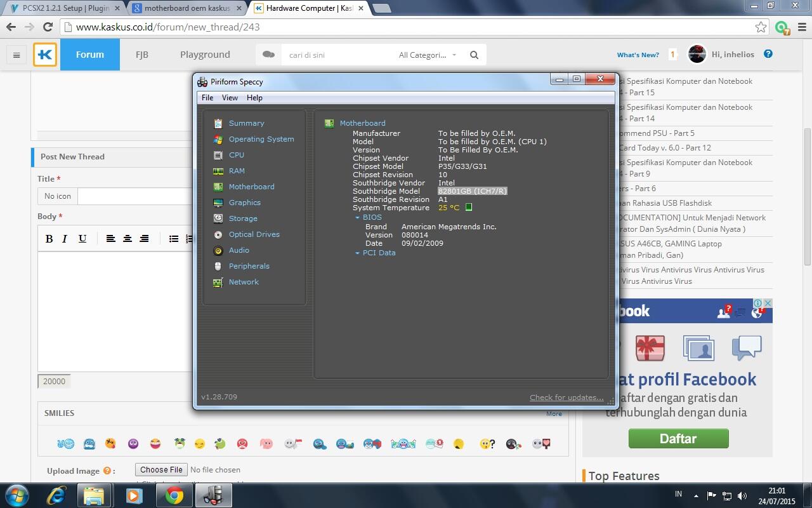This screenshot has height=508, width=812.
Task: Open the Kaskus hamburger menu icon
Action: (16, 55)
